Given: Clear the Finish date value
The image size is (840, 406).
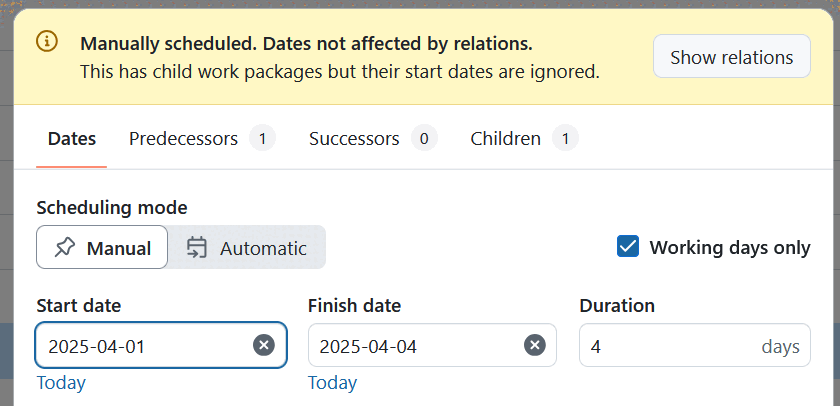Looking at the screenshot, I should 535,345.
